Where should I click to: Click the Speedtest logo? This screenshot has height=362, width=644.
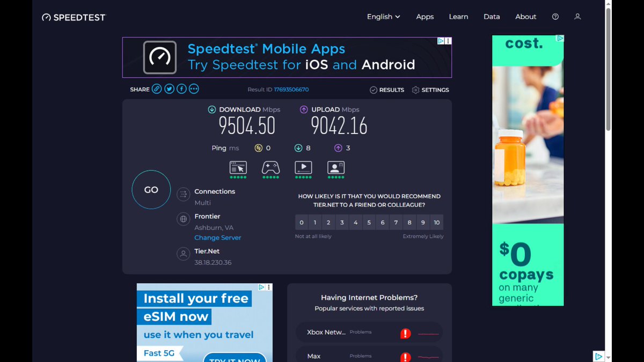(x=74, y=17)
